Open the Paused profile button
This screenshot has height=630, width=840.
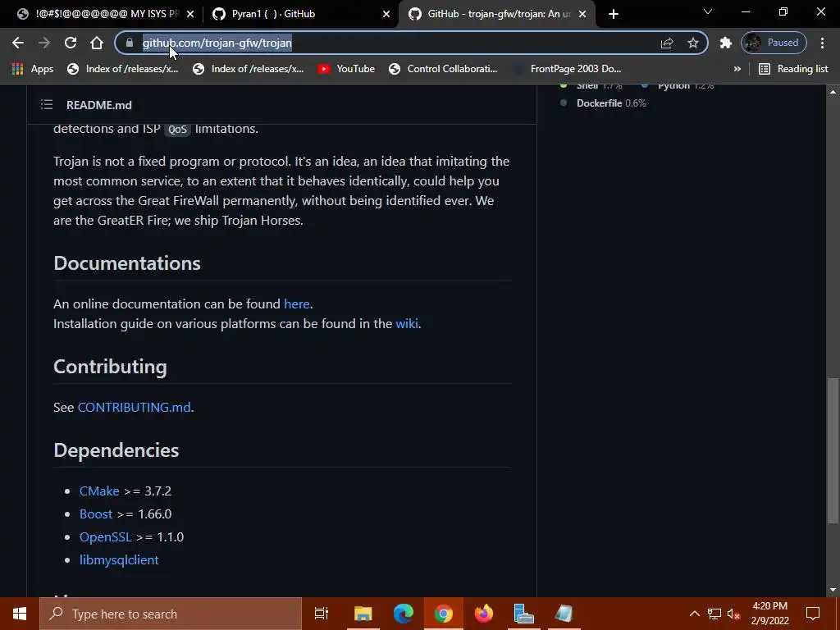774,43
